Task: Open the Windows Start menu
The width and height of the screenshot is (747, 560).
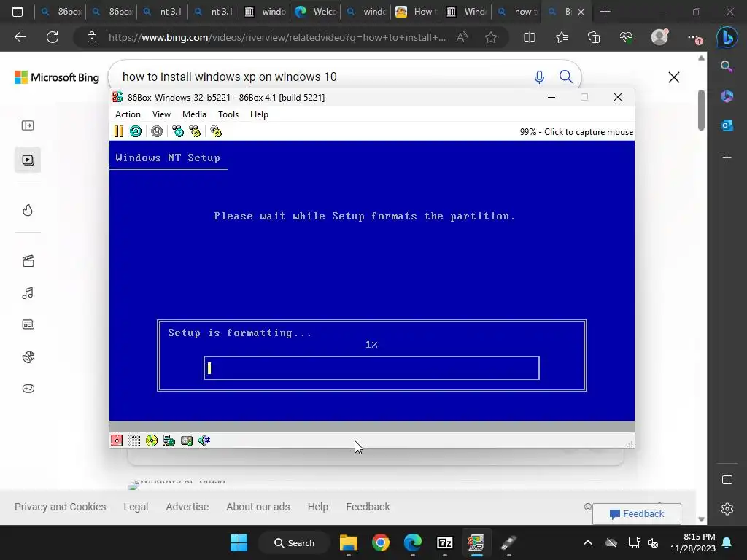Action: (239, 542)
